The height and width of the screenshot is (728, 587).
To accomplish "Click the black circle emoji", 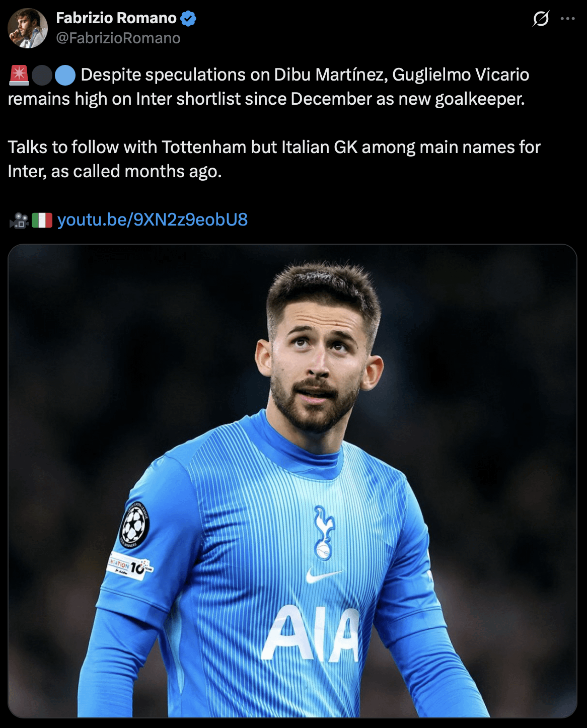I will (42, 75).
